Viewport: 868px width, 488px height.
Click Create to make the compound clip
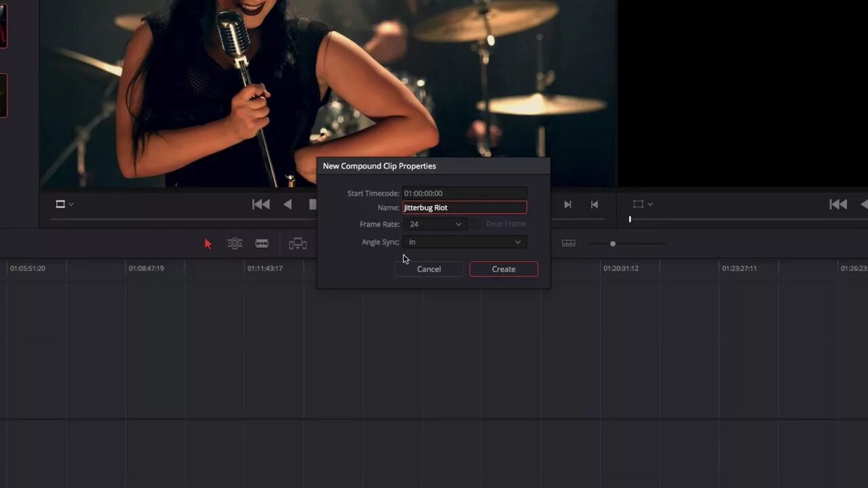[504, 269]
